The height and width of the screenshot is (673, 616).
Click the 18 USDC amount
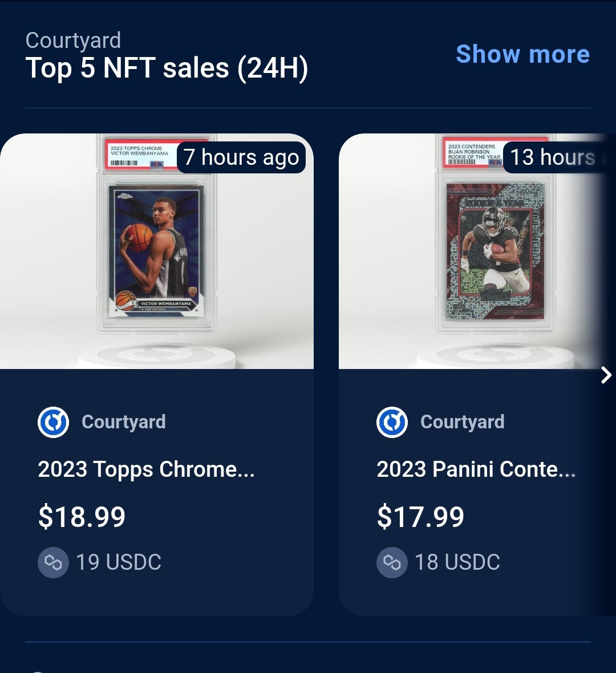coord(457,562)
